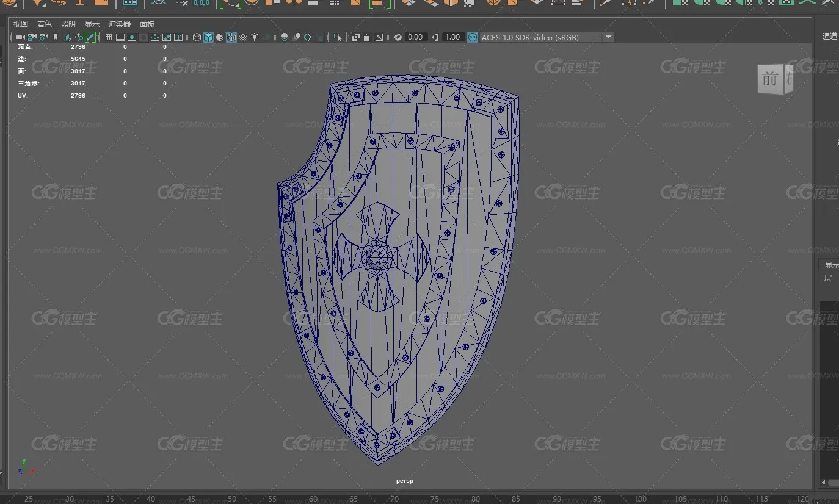Screen dimensions: 839x504
Task: Click the X-Ray Joints icon
Action: point(379,37)
